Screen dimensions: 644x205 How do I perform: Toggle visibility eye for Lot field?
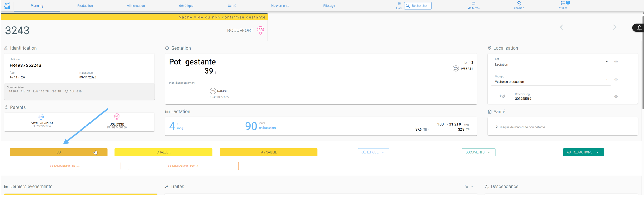click(x=616, y=62)
